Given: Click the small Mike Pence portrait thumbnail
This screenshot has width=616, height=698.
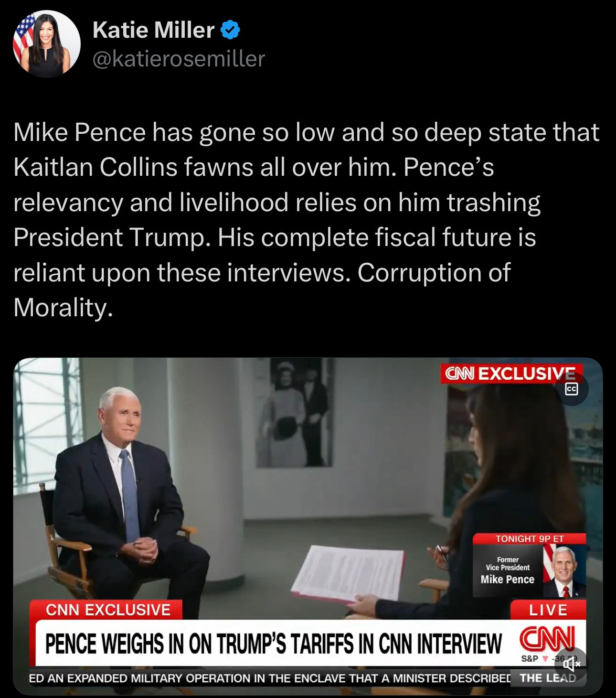Looking at the screenshot, I should pyautogui.click(x=564, y=570).
